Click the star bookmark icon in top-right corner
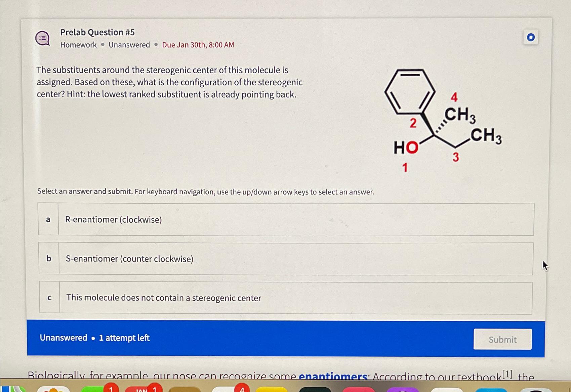The image size is (571, 392). 531,37
